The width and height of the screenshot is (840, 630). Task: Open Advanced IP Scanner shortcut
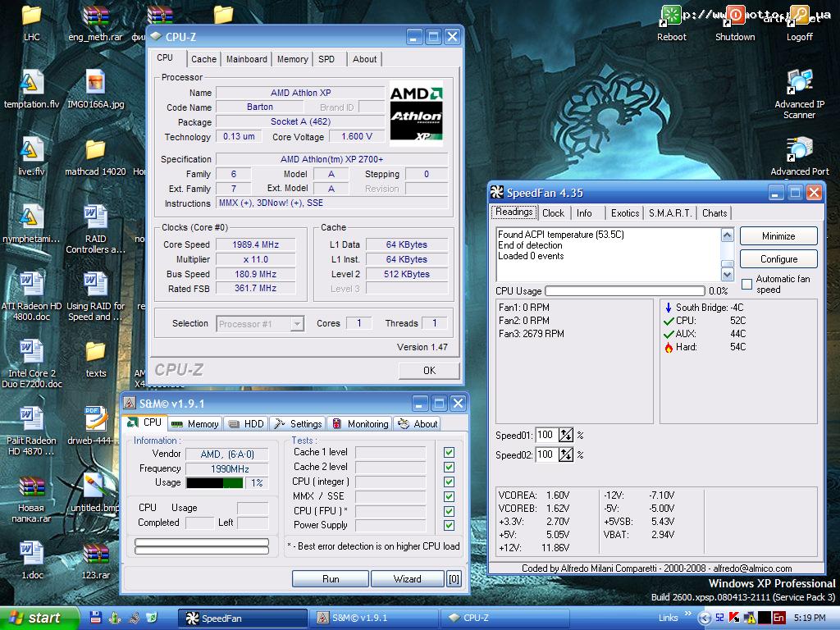pyautogui.click(x=799, y=94)
